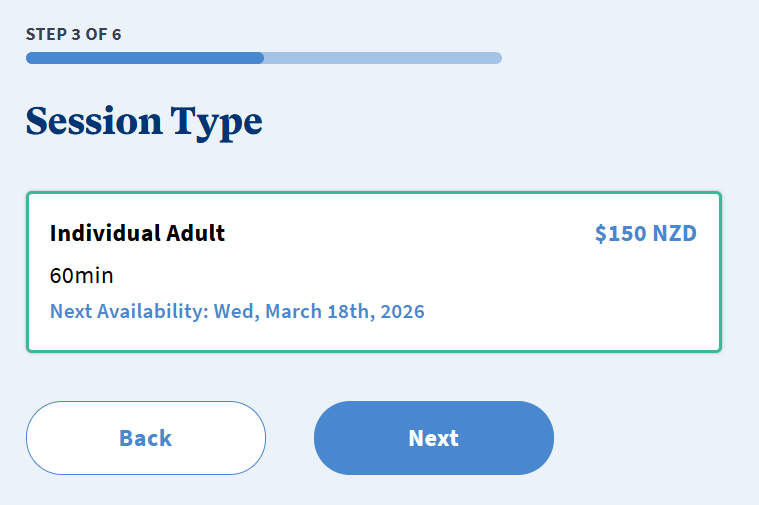The height and width of the screenshot is (505, 759).
Task: Click the "Session Type" heading
Action: [x=144, y=122]
